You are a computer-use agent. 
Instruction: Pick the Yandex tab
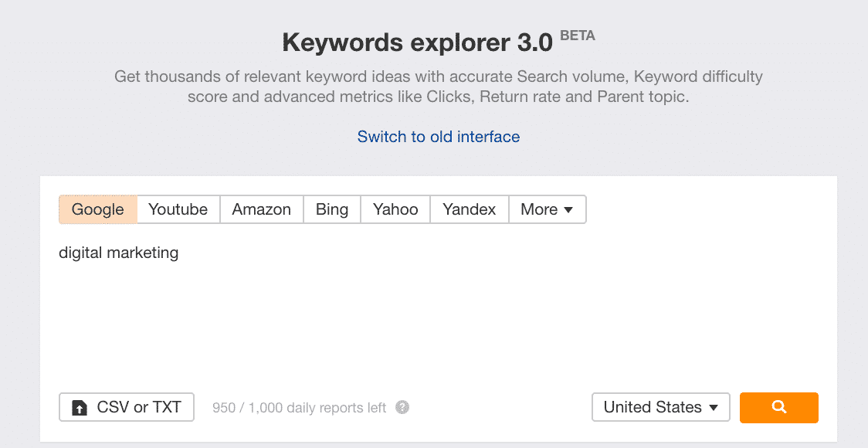(x=470, y=209)
